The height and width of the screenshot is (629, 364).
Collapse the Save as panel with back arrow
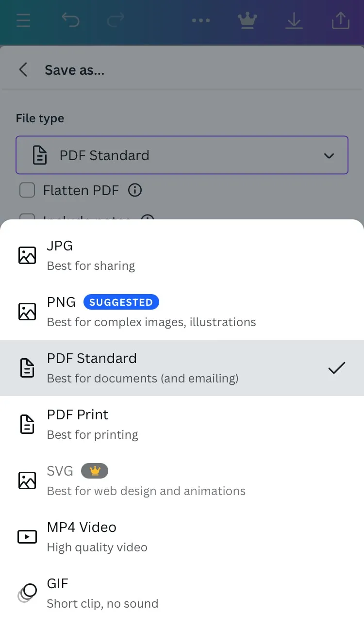pyautogui.click(x=23, y=69)
